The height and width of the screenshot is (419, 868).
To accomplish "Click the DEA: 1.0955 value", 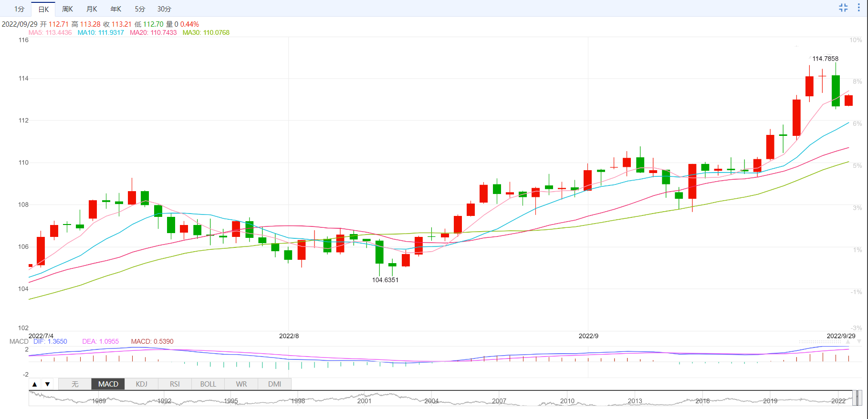I will [100, 342].
